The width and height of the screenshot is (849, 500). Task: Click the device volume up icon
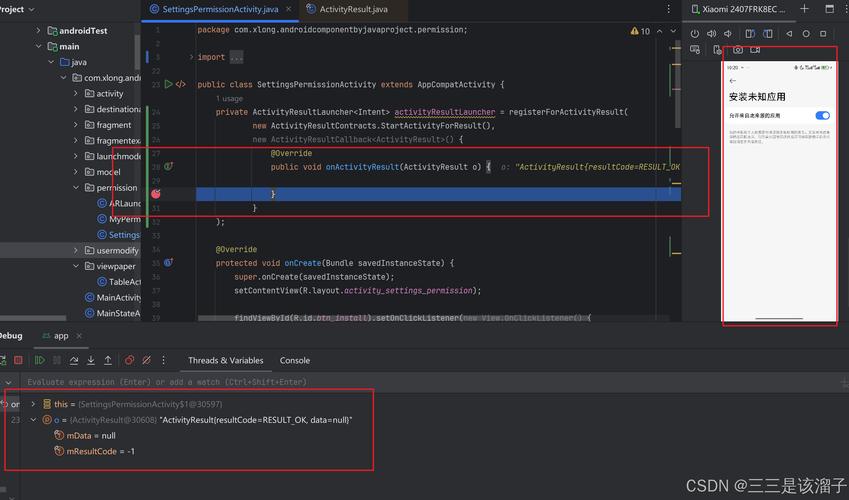713,33
